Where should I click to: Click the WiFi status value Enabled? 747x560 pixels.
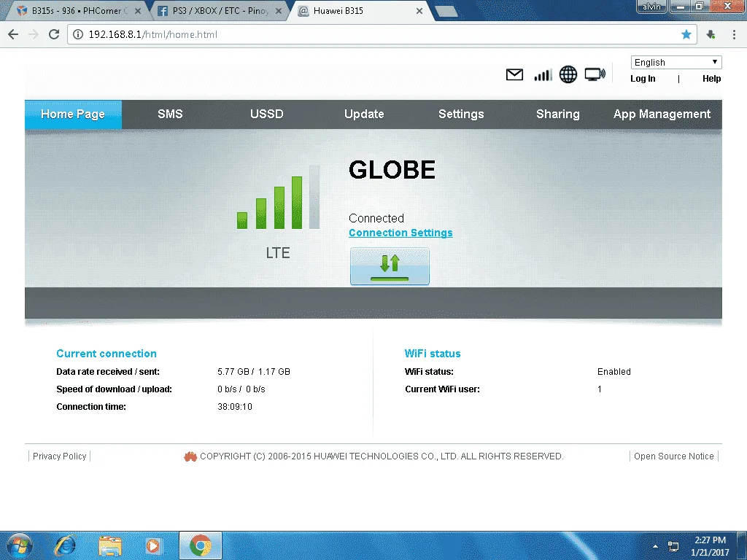614,371
